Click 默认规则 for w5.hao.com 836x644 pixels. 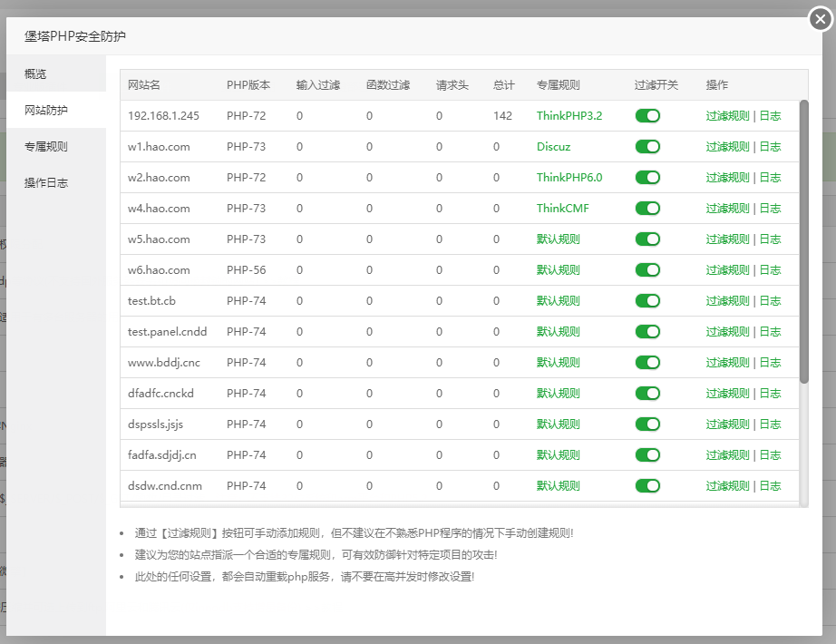pos(558,239)
